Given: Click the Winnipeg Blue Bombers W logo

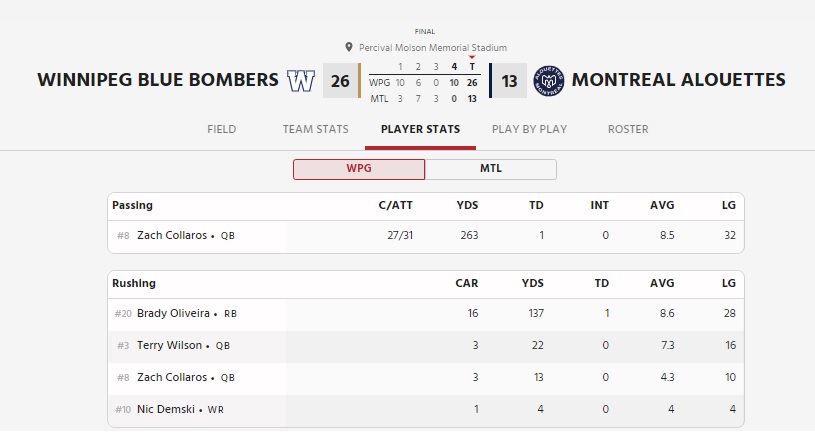Looking at the screenshot, I should [x=301, y=81].
